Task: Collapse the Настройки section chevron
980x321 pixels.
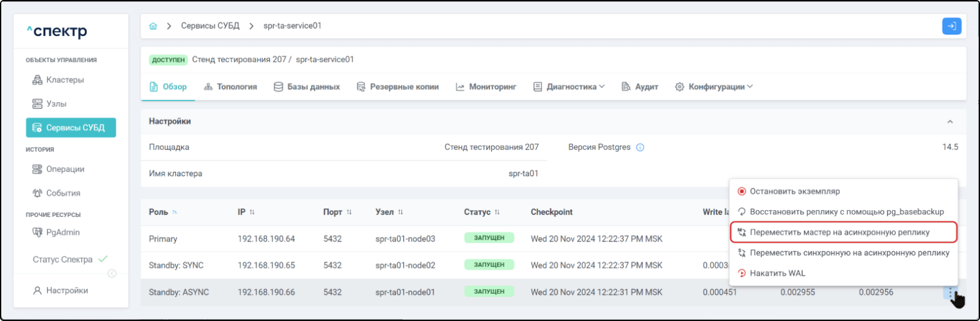Action: pos(950,122)
